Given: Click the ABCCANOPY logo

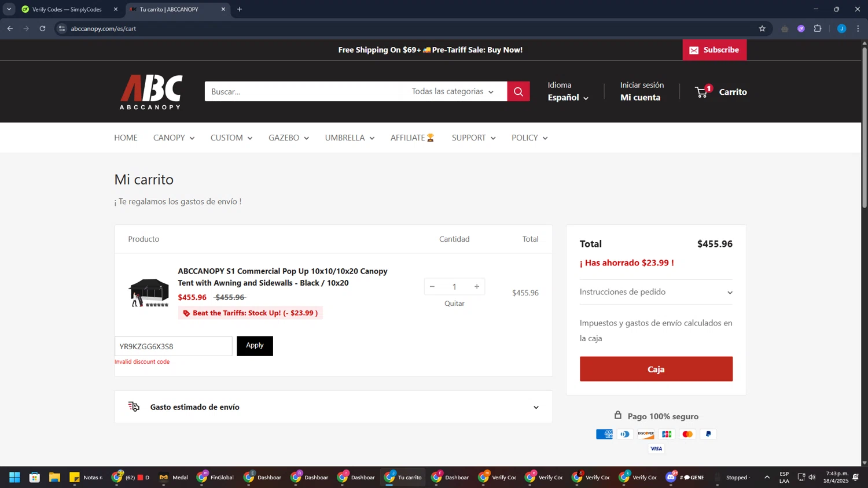Looking at the screenshot, I should 151,92.
